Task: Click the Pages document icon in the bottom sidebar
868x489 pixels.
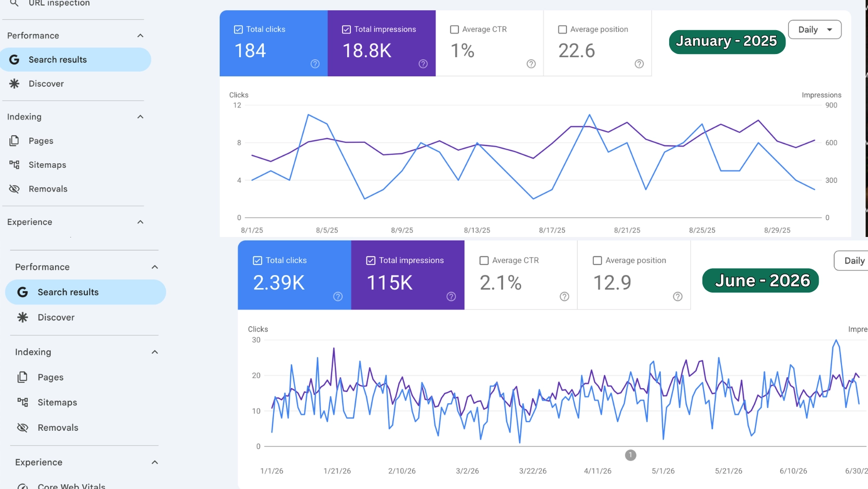Action: tap(22, 377)
